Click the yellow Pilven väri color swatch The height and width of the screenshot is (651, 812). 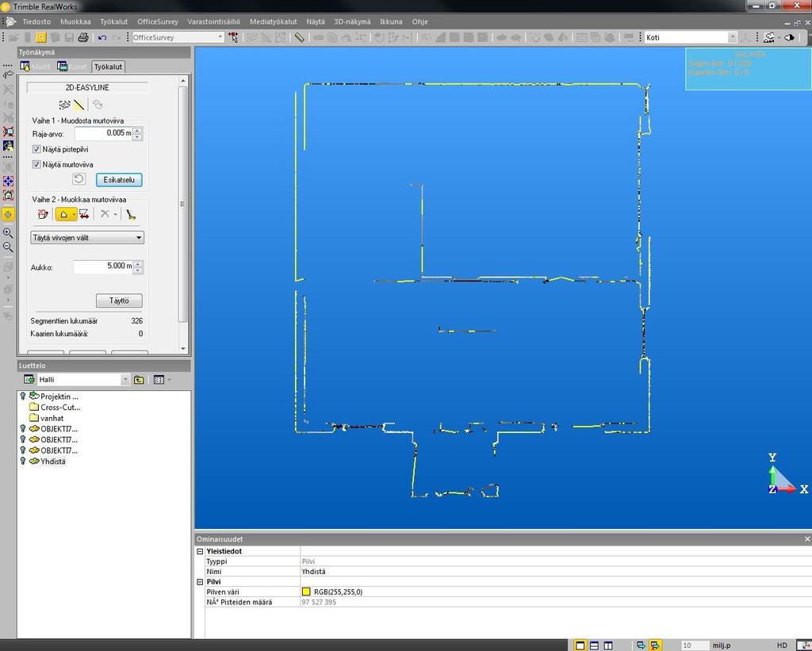306,592
